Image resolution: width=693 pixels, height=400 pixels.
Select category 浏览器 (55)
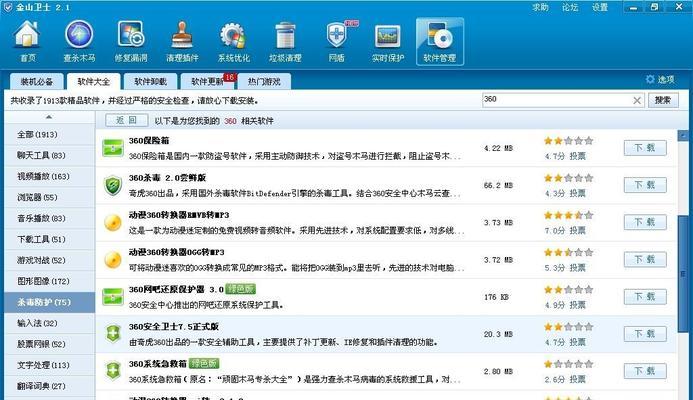pos(50,197)
